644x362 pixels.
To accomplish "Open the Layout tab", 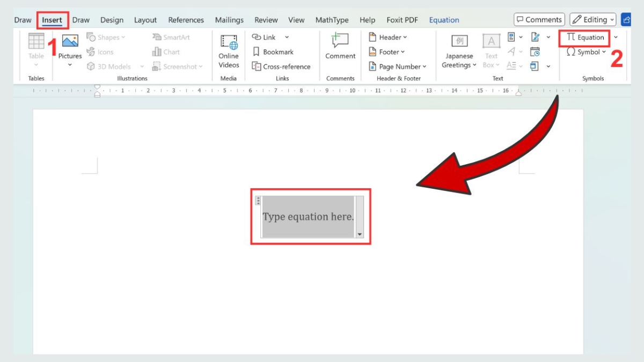I will (145, 20).
